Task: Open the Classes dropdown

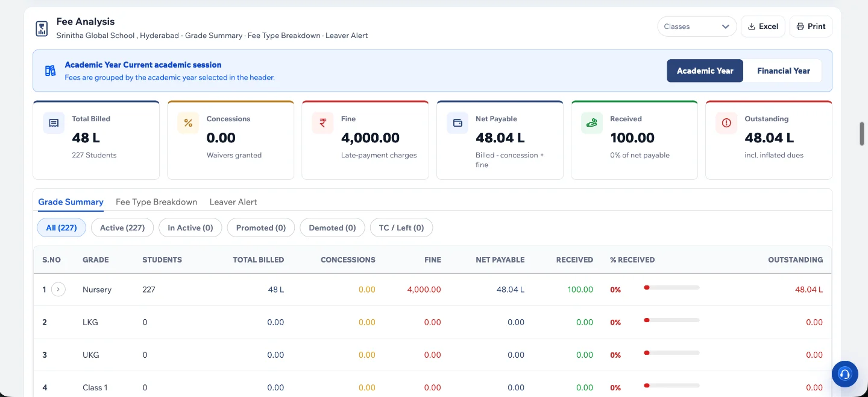Action: 697,27
